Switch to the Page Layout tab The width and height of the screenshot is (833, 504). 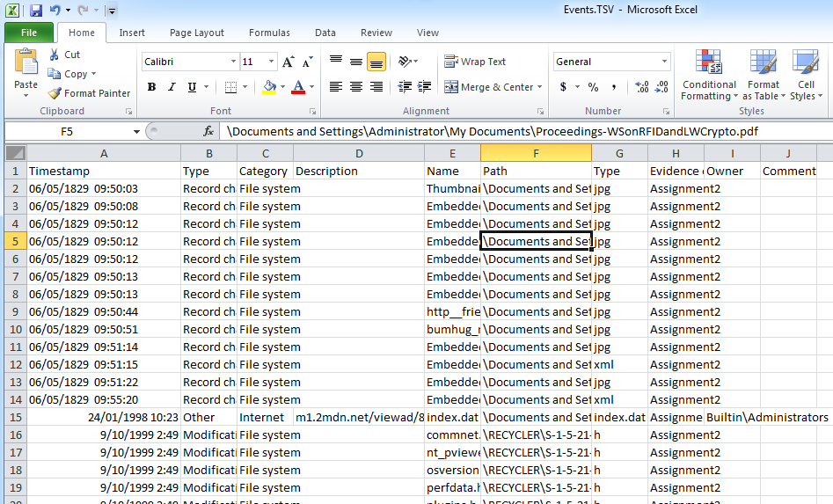pyautogui.click(x=196, y=33)
